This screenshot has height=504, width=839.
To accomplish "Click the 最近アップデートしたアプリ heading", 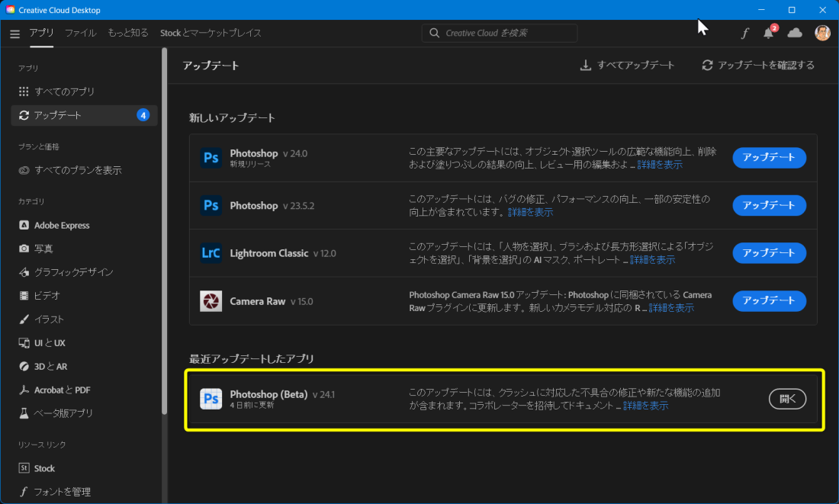I will pyautogui.click(x=252, y=358).
